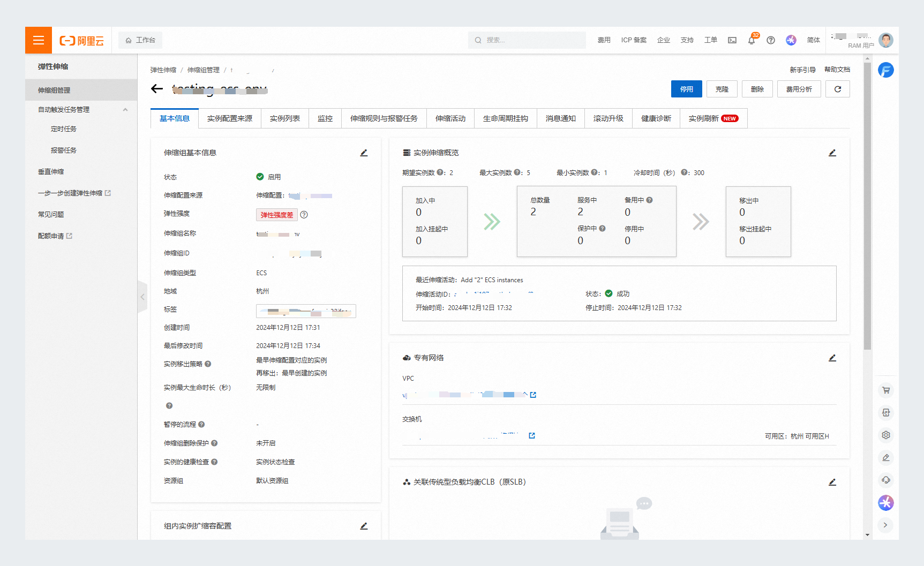Click the Alibaba Cloud logo
This screenshot has height=566, width=924.
pyautogui.click(x=81, y=41)
